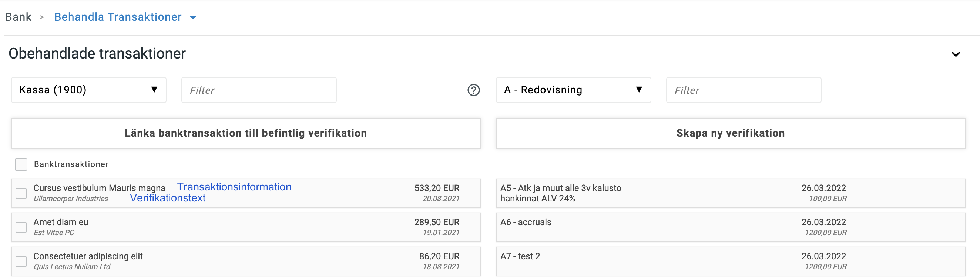This screenshot has height=280, width=980.
Task: Check the Amet diam eu transaction
Action: pos(21,227)
